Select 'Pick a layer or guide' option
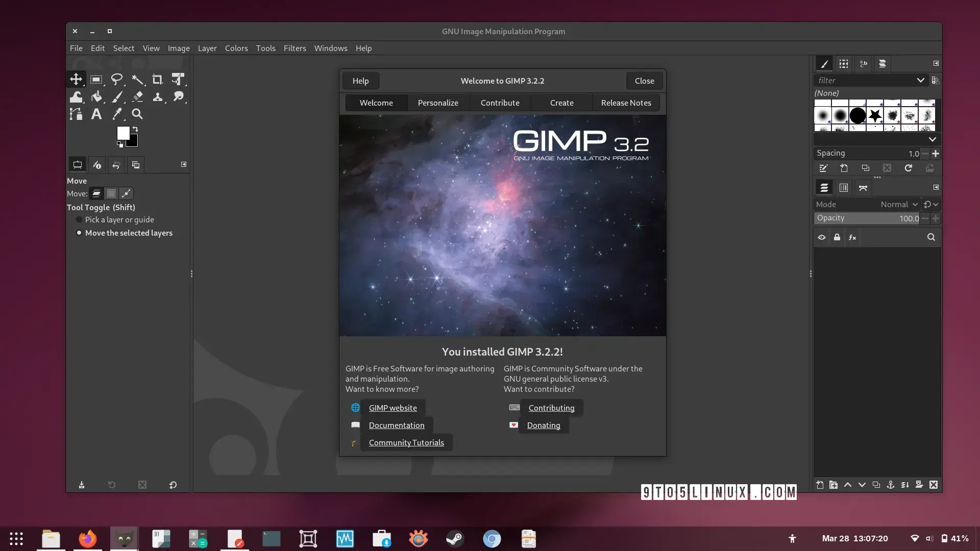 (x=79, y=220)
